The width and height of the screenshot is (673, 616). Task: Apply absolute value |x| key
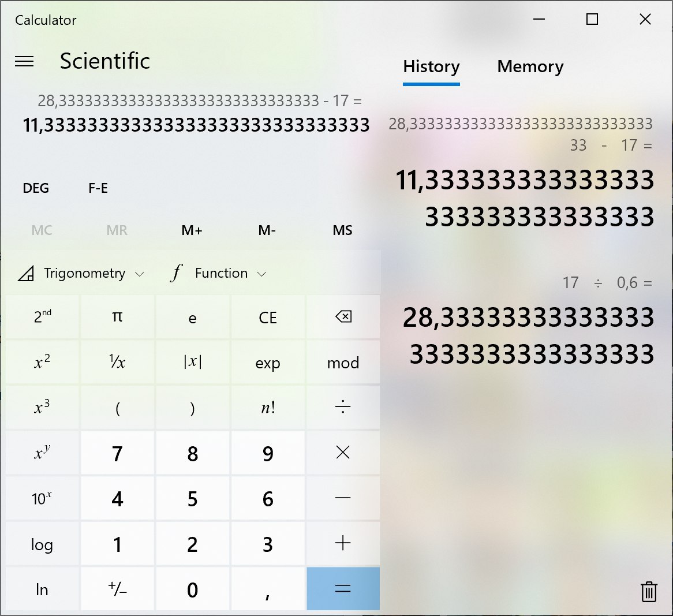pyautogui.click(x=192, y=363)
